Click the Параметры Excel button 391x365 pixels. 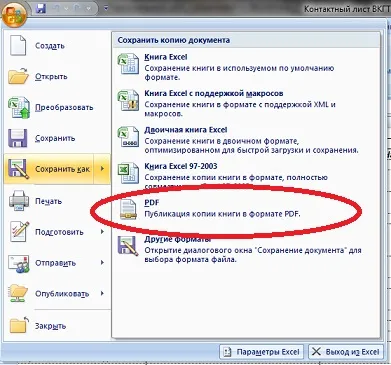pos(262,352)
